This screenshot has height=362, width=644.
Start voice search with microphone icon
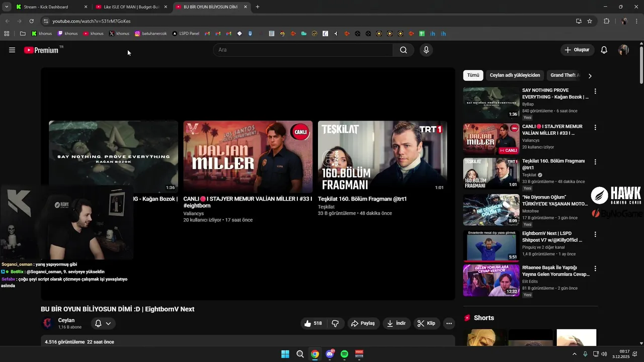pos(426,50)
